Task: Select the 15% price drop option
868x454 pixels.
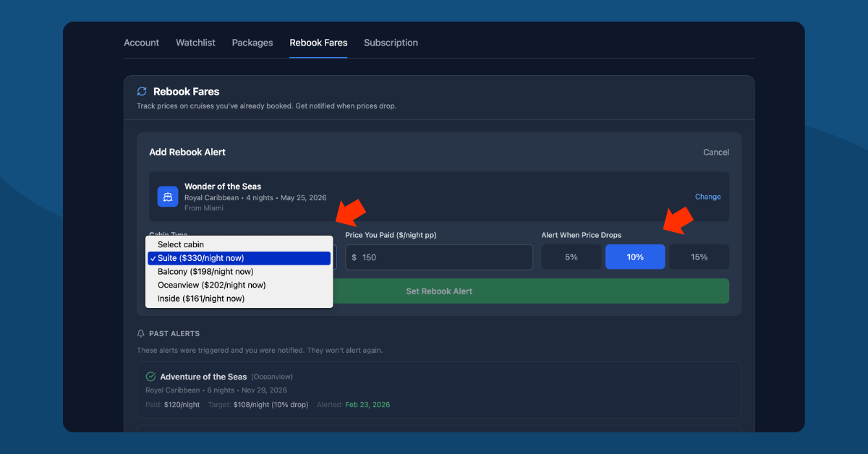Action: (699, 257)
